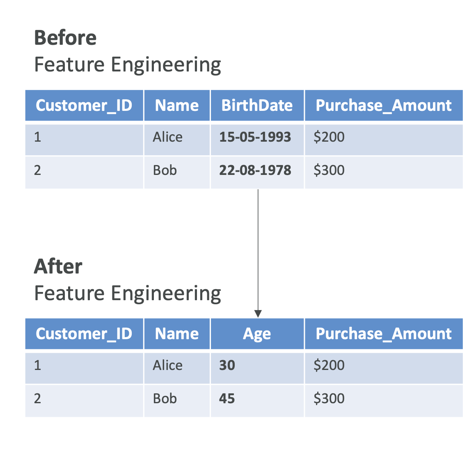Click the 15-05-1993 birth date cell
Viewport: 476px width, 464px height.
[255, 137]
